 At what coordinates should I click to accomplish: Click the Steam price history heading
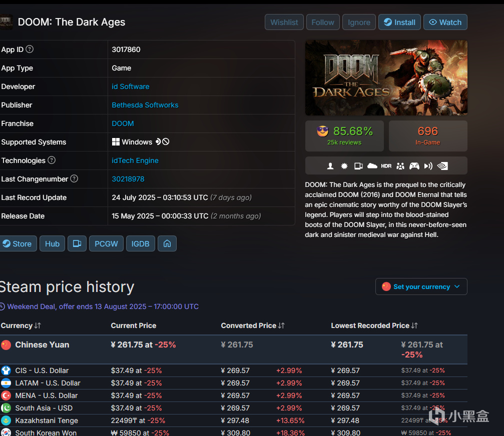click(67, 287)
